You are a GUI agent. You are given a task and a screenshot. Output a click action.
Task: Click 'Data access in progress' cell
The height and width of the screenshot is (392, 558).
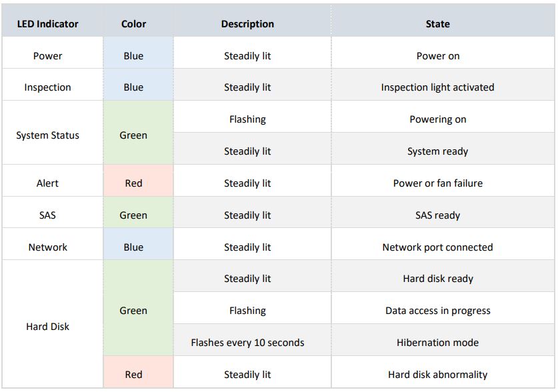coord(437,311)
